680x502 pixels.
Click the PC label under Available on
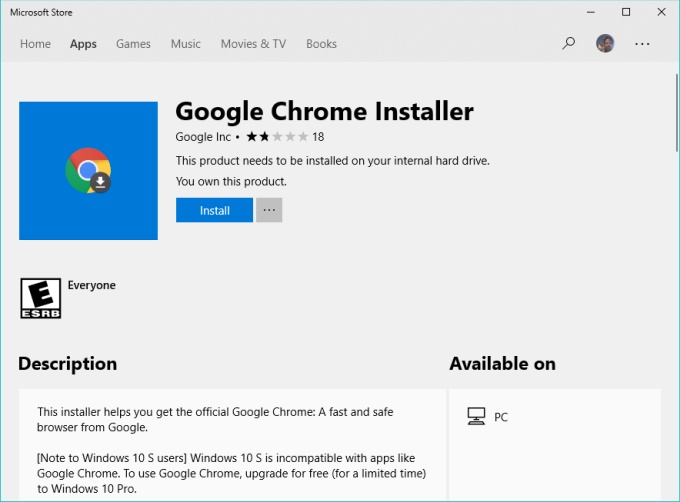[501, 417]
